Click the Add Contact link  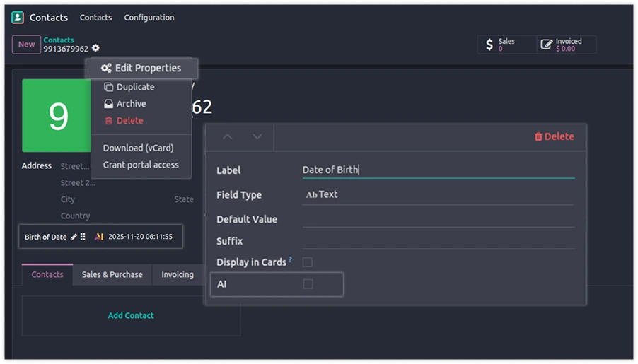click(131, 316)
